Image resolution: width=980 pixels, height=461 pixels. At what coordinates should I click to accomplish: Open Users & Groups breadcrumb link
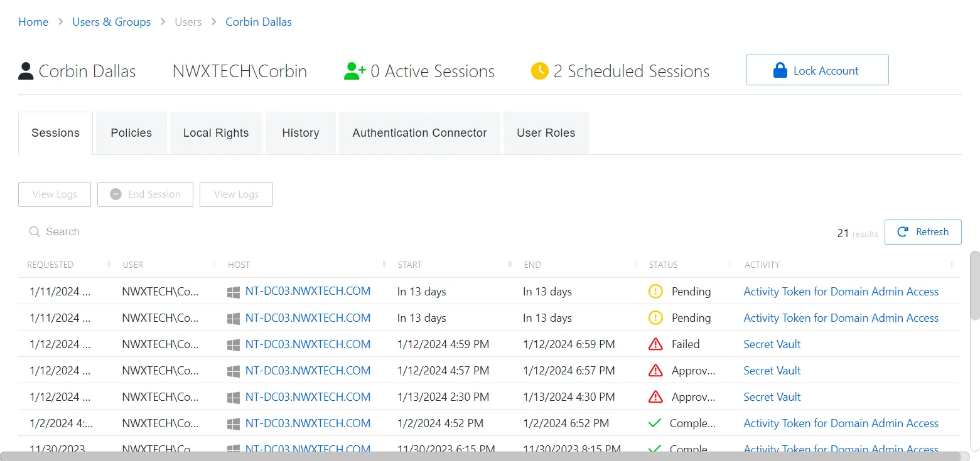click(111, 22)
